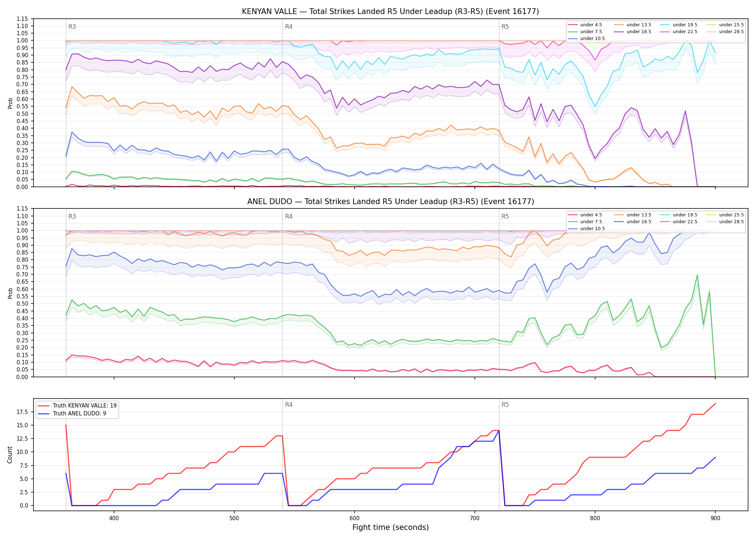This screenshot has width=756, height=540.
Task: Click the ANEL DUDO chart title
Action: tap(390, 202)
